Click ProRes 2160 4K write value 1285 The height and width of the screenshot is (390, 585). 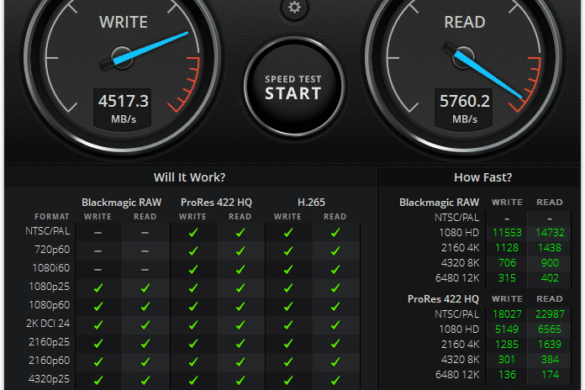(x=507, y=344)
